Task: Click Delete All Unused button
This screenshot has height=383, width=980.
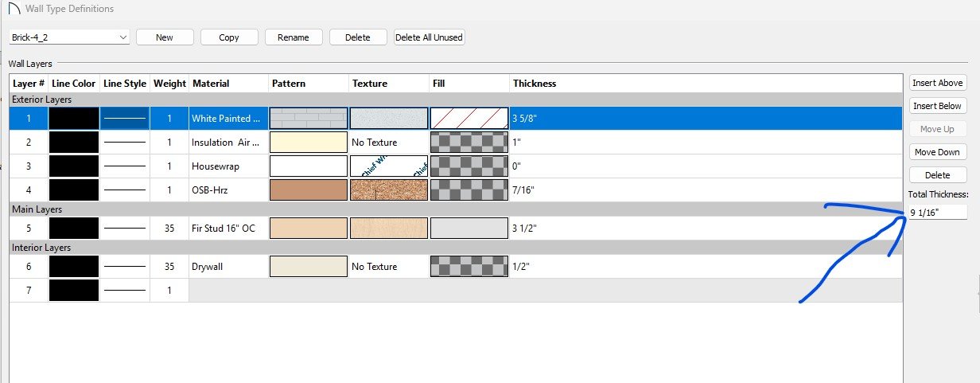Action: pyautogui.click(x=429, y=37)
